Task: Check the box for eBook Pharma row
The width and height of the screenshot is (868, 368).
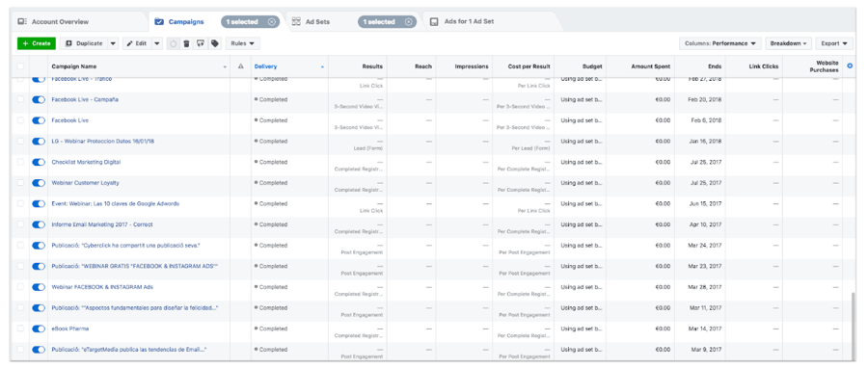Action: 20,329
